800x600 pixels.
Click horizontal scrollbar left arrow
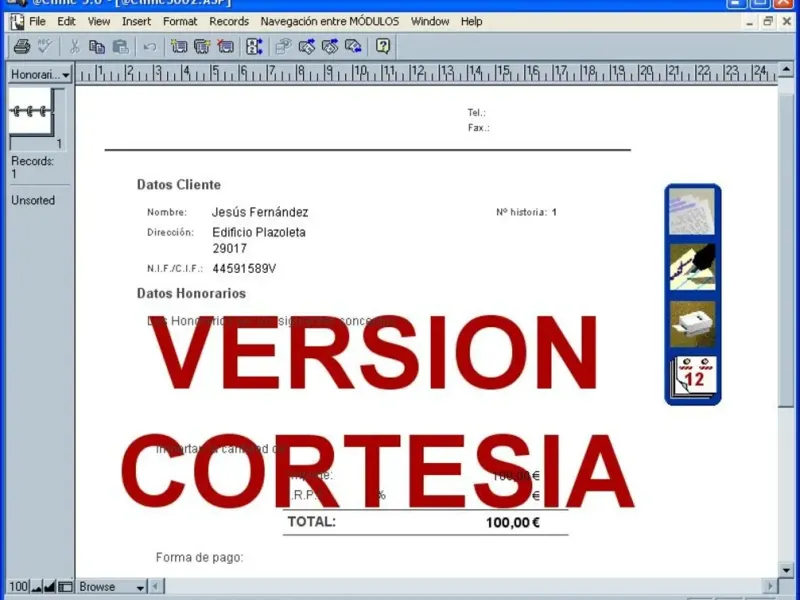[156, 587]
